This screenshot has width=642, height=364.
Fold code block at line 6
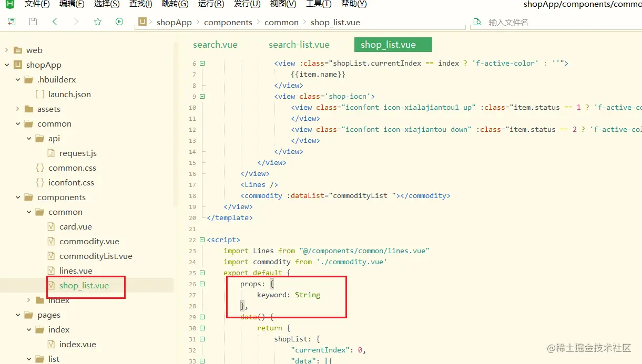[202, 63]
